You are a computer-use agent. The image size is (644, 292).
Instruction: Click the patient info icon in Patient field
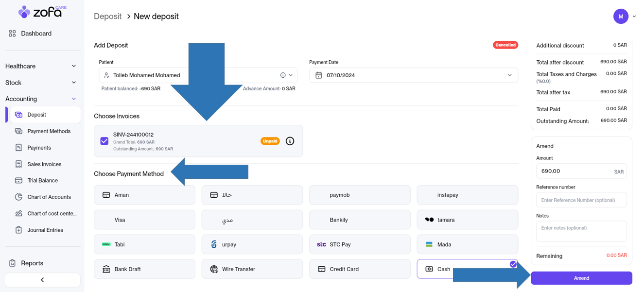click(283, 75)
